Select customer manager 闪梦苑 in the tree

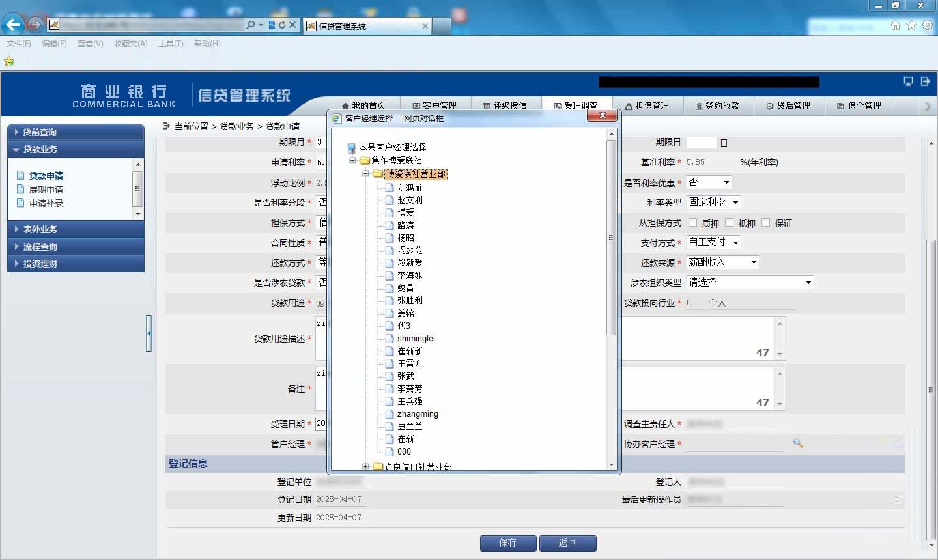pyautogui.click(x=410, y=250)
